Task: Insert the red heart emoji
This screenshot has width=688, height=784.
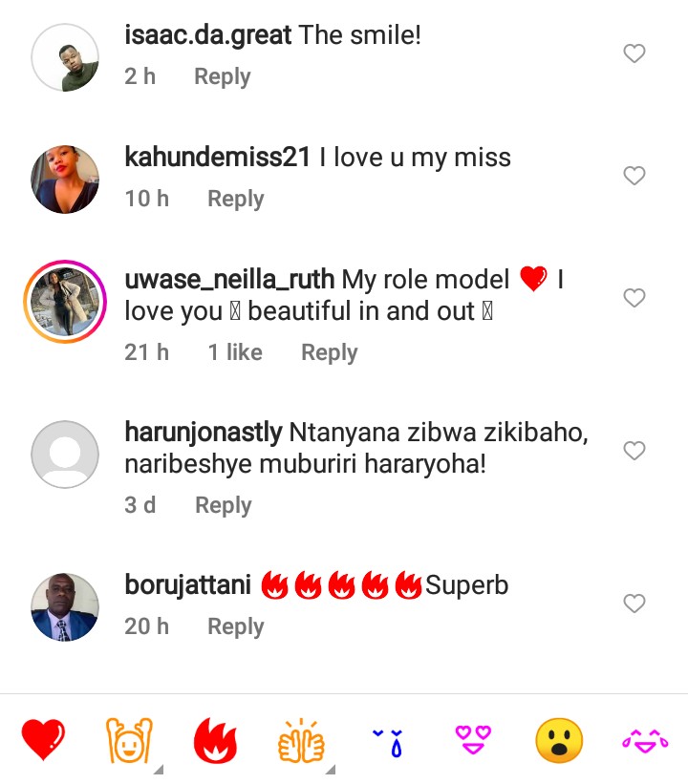Action: [44, 740]
